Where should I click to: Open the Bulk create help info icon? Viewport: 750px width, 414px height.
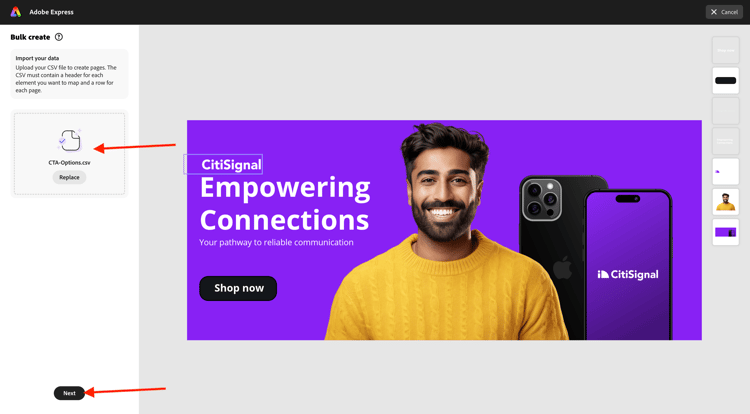tap(59, 37)
